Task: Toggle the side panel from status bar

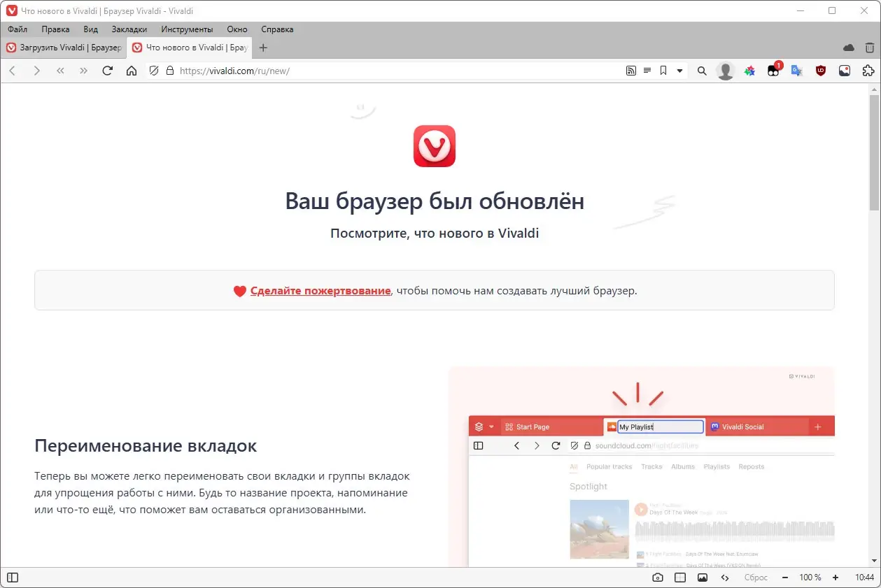Action: 12,577
